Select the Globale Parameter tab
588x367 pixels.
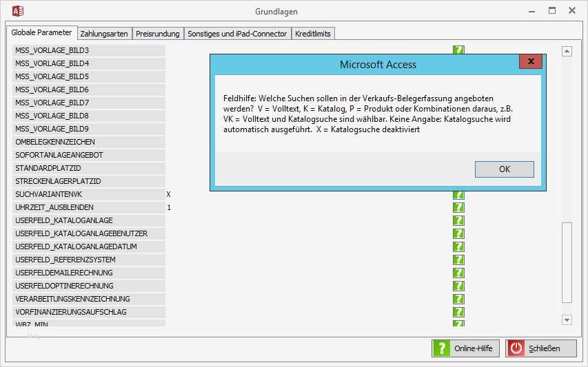click(41, 32)
